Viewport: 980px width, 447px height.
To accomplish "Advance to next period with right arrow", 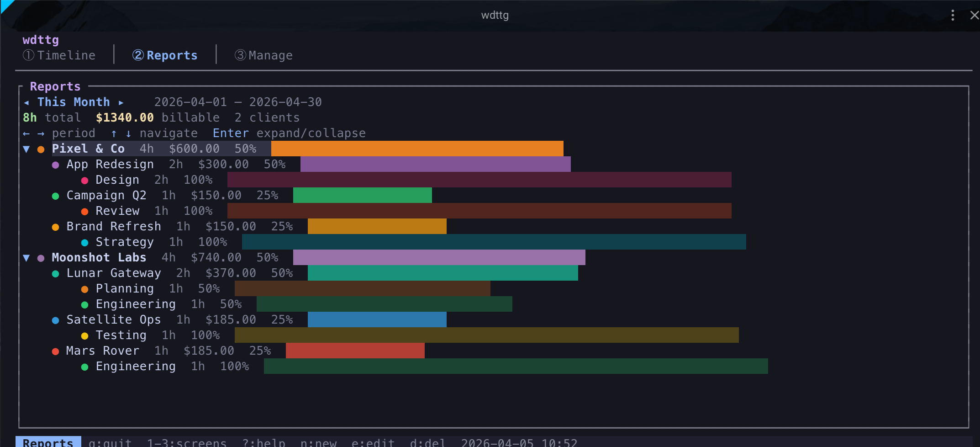I will [121, 102].
